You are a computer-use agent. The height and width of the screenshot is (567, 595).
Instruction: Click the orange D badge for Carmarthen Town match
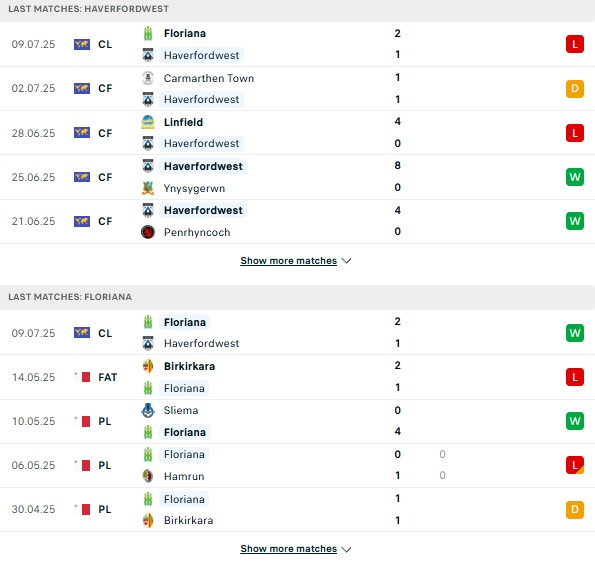(575, 89)
